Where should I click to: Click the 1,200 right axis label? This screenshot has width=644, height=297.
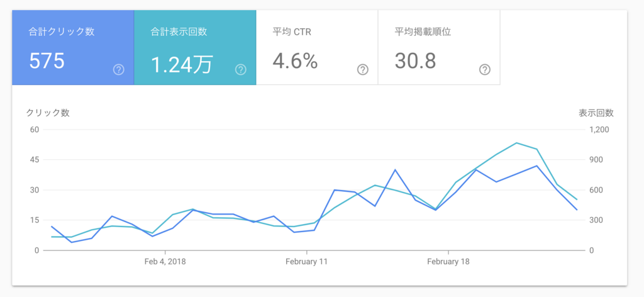pyautogui.click(x=599, y=130)
